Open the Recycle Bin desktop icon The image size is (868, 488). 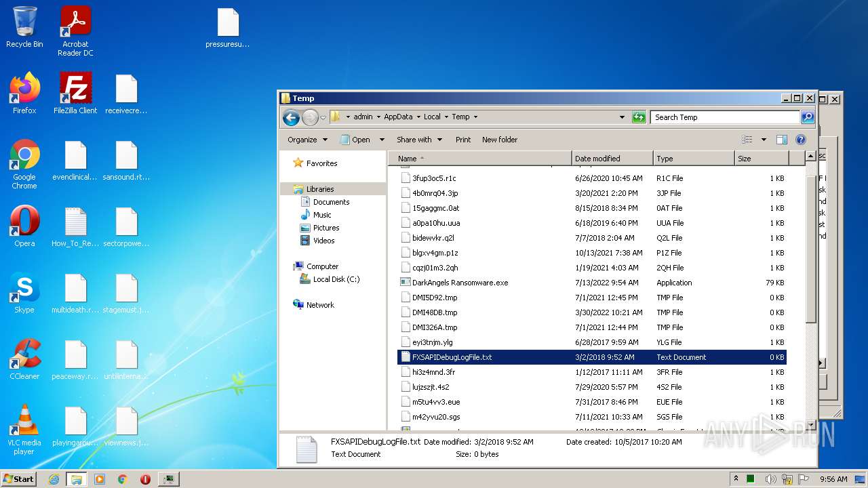pyautogui.click(x=24, y=28)
